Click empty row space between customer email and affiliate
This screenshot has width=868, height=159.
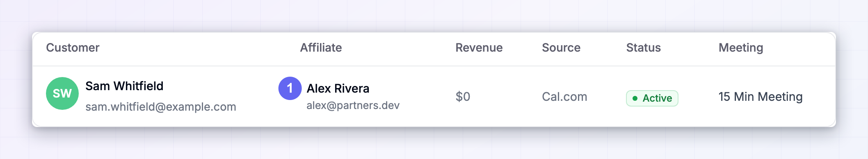tap(258, 97)
